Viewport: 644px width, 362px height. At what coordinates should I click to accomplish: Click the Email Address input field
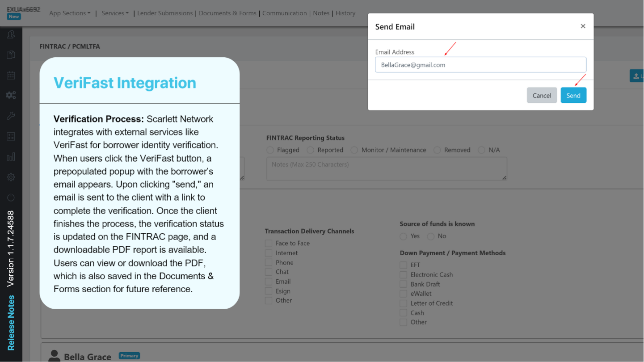click(x=480, y=65)
